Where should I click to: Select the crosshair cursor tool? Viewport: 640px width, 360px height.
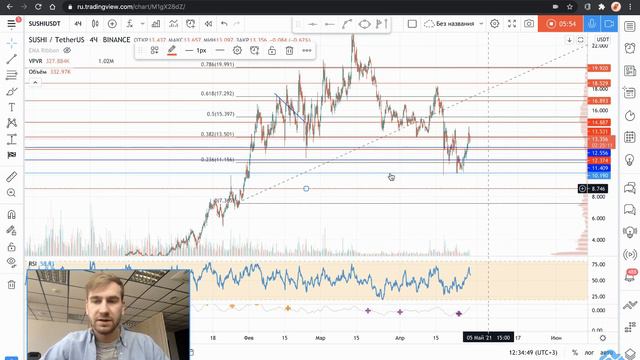pos(11,43)
